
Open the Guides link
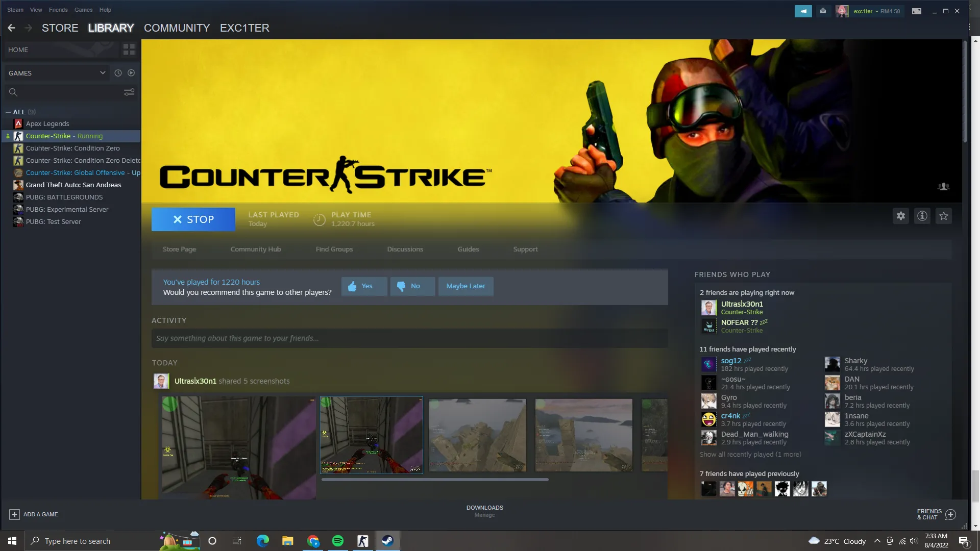468,249
